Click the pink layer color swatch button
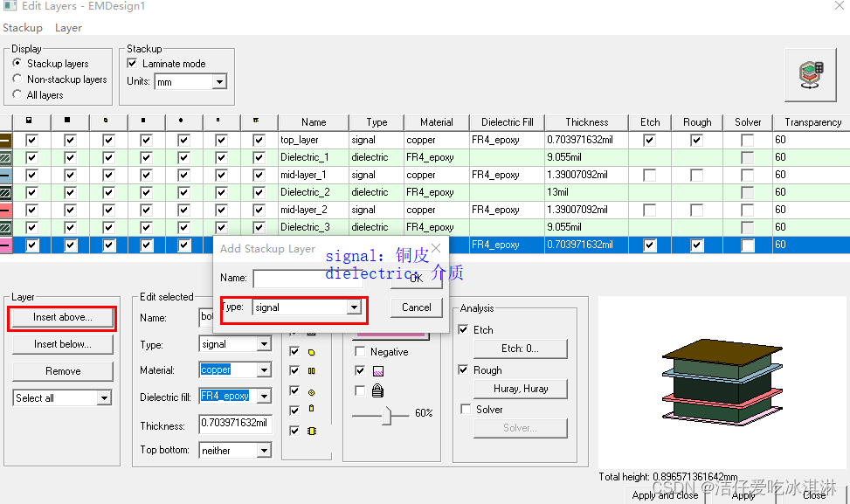The height and width of the screenshot is (504, 850). (390, 335)
